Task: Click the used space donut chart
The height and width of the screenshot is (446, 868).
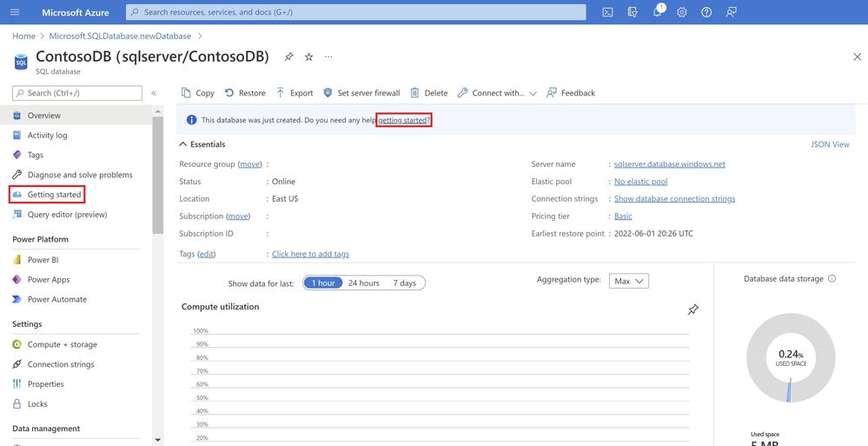Action: pyautogui.click(x=790, y=357)
